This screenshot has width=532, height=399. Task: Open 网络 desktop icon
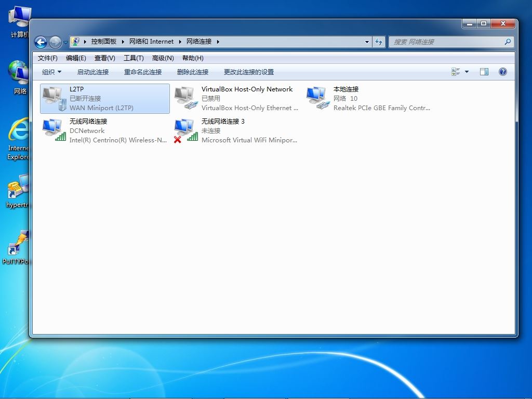click(18, 77)
